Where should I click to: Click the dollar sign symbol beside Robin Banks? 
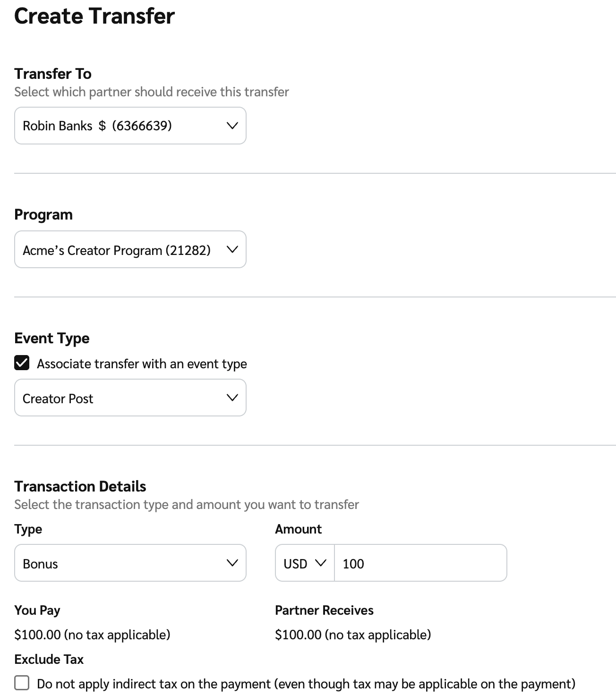click(x=102, y=126)
